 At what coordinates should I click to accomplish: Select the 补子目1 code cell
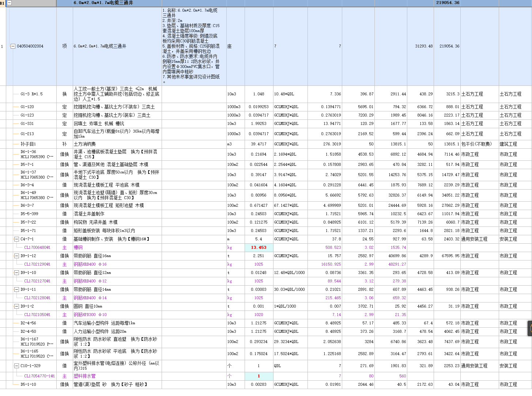click(28, 144)
